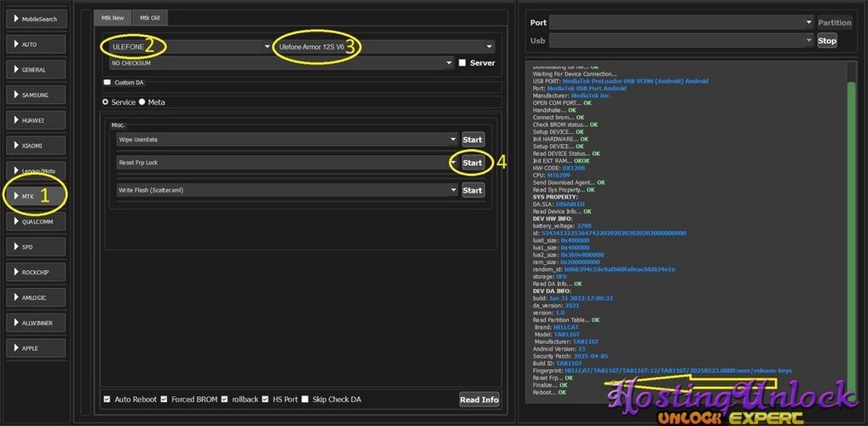Click the Stop button
This screenshot has width=868, height=426.
(x=827, y=40)
